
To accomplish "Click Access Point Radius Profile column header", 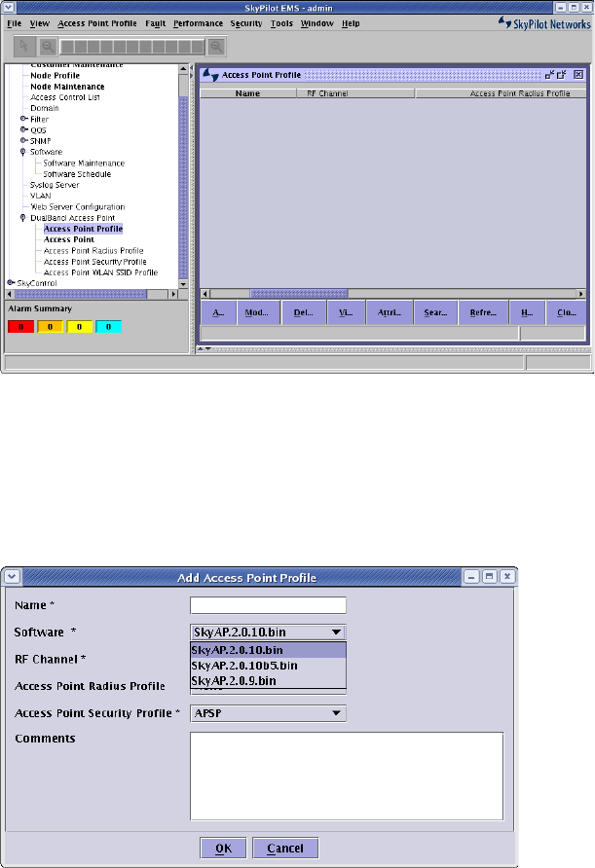I will pos(501,93).
